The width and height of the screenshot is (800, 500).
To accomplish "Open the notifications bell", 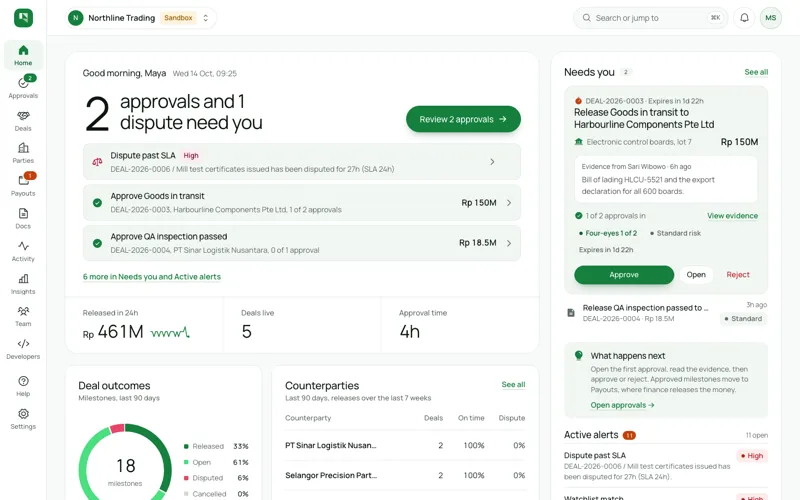I will 744,18.
